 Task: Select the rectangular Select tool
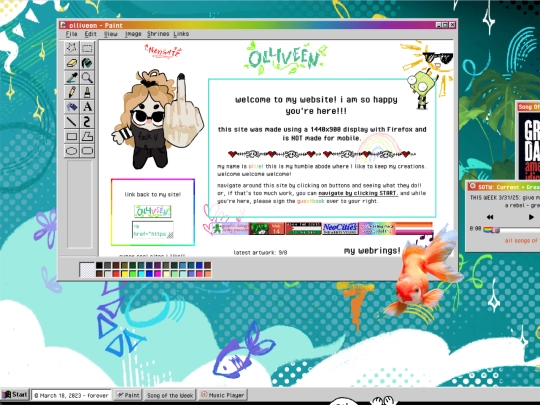point(87,48)
